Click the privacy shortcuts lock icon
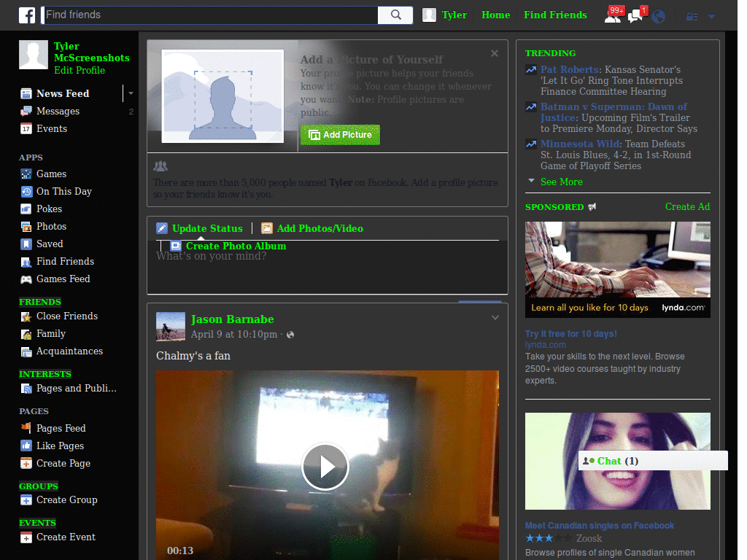 pyautogui.click(x=692, y=15)
